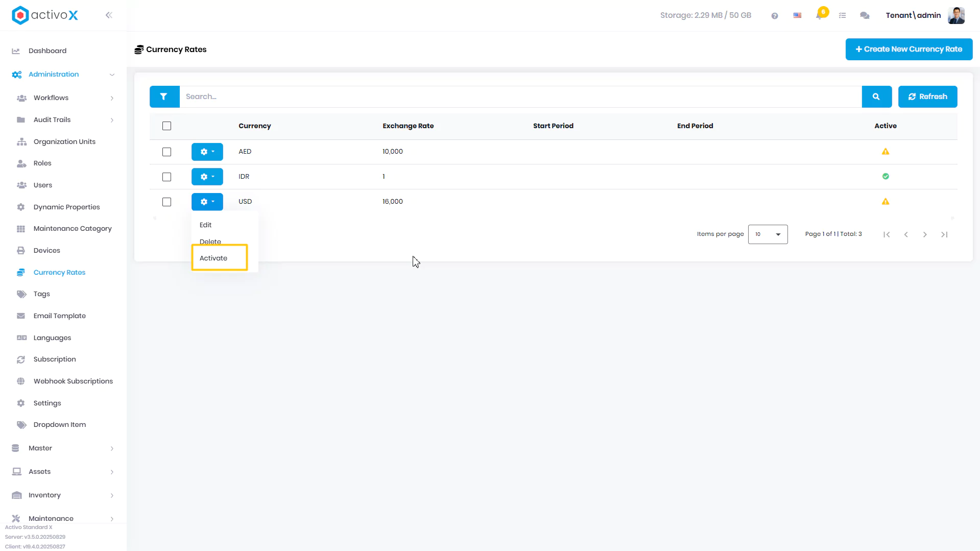Open the Maintenance Category page

(73, 229)
